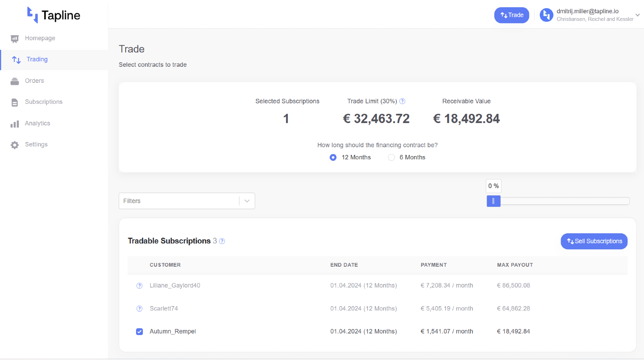
Task: Expand the user account menu chevron
Action: pyautogui.click(x=638, y=15)
